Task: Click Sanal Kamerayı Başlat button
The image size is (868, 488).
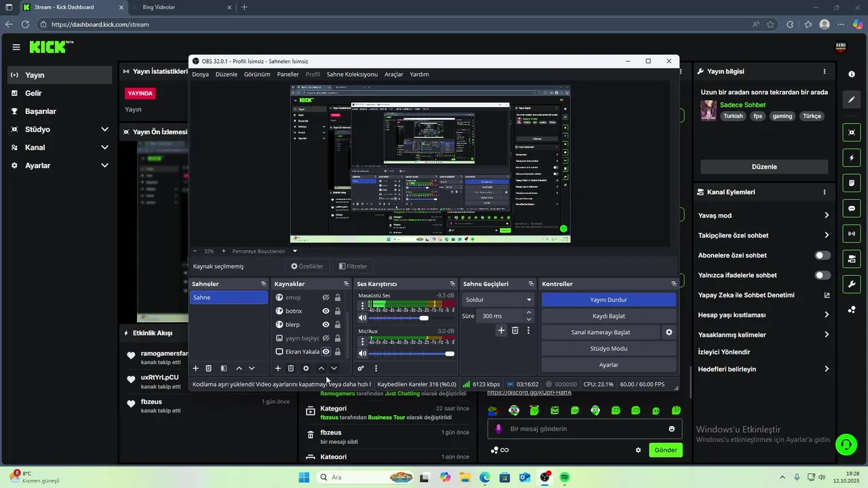Action: [x=600, y=332]
